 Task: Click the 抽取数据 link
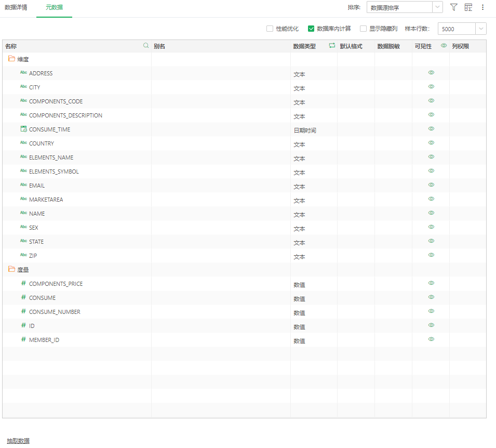click(x=18, y=441)
